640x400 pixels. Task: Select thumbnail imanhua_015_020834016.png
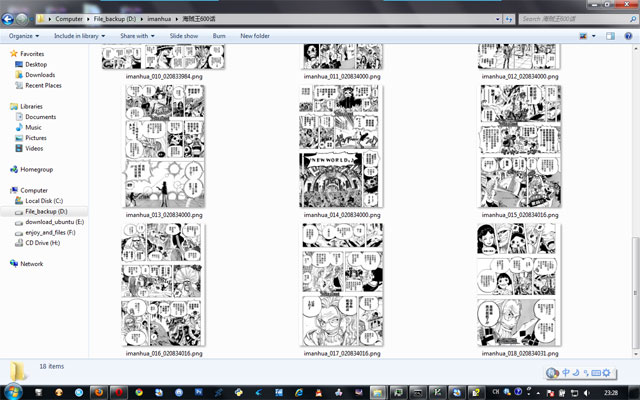click(x=520, y=146)
